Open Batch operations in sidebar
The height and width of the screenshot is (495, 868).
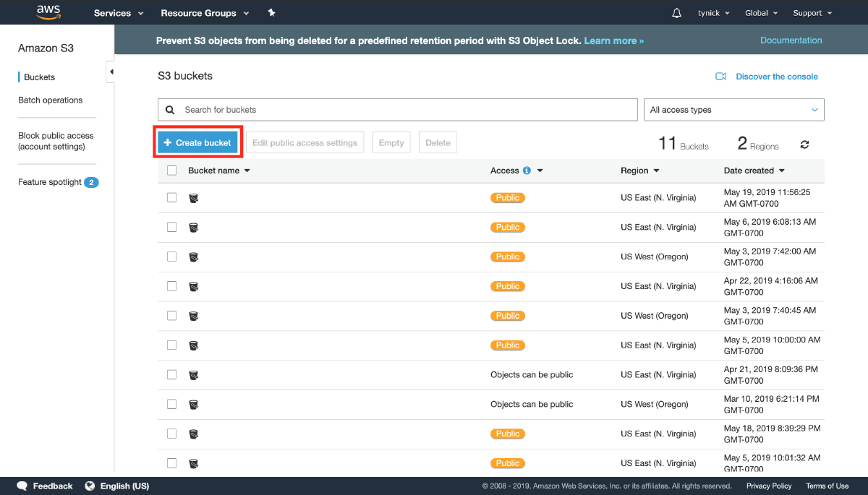(51, 100)
